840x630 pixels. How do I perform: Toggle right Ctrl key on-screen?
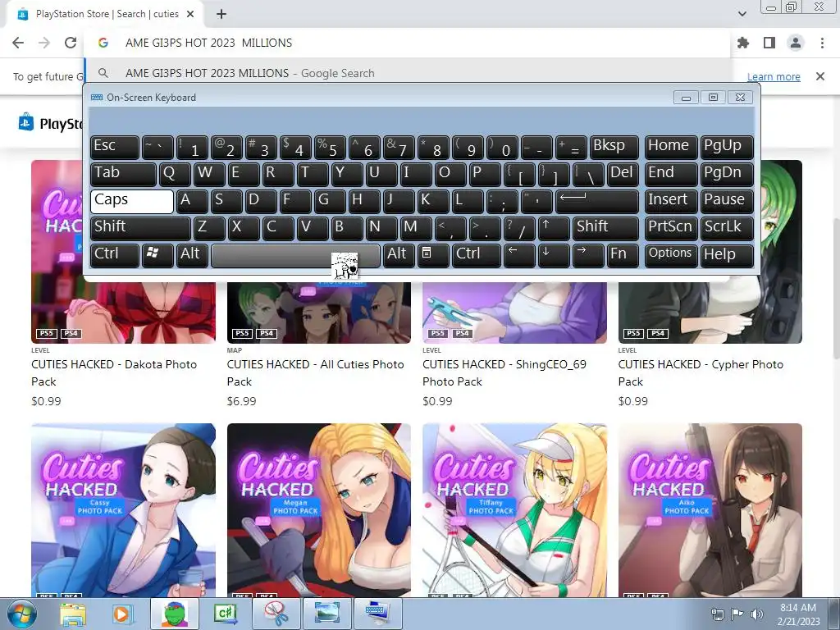(x=477, y=256)
